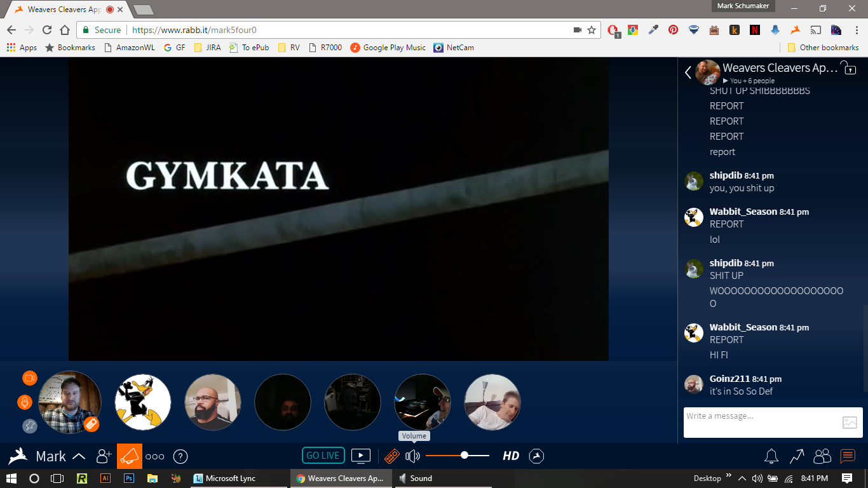Screen dimensions: 868x488
Task: Click Goinz211 username in chat
Action: [730, 379]
